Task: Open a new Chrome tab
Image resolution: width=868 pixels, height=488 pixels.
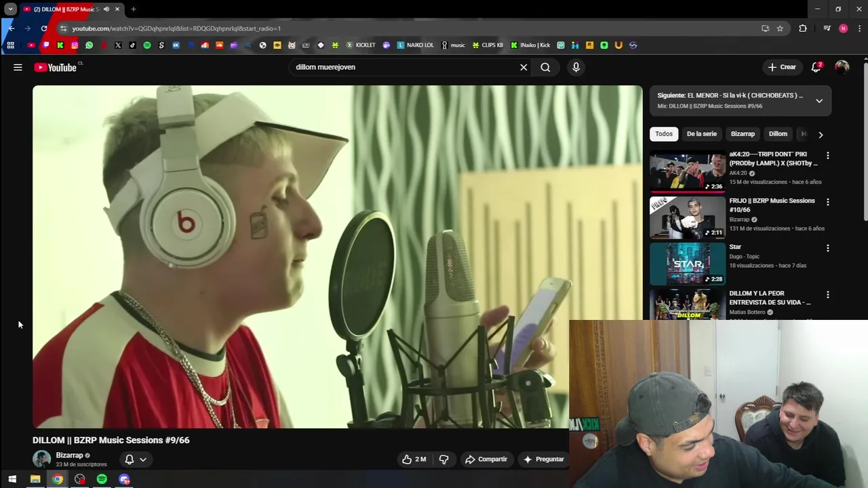Action: (133, 9)
